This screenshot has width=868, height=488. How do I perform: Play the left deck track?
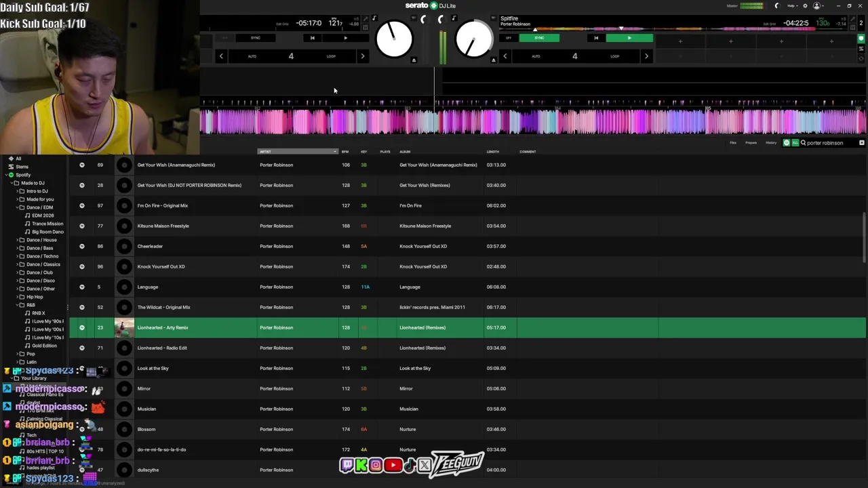(345, 38)
